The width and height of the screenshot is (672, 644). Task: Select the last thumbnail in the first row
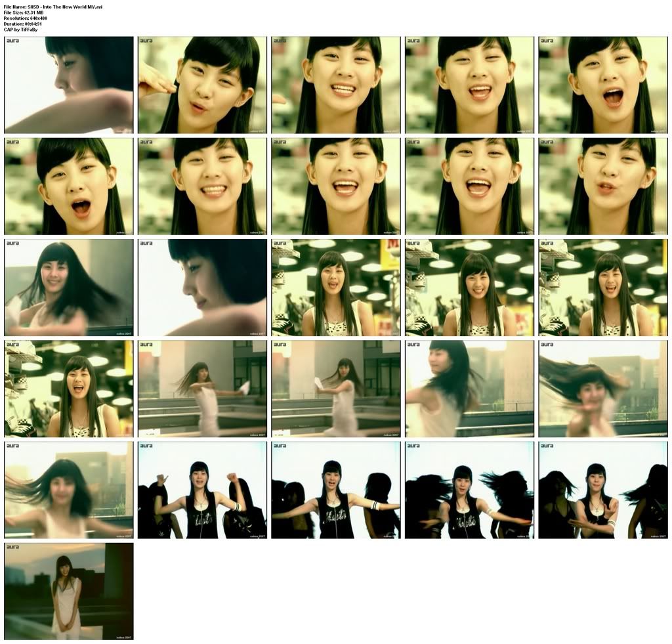coord(604,85)
